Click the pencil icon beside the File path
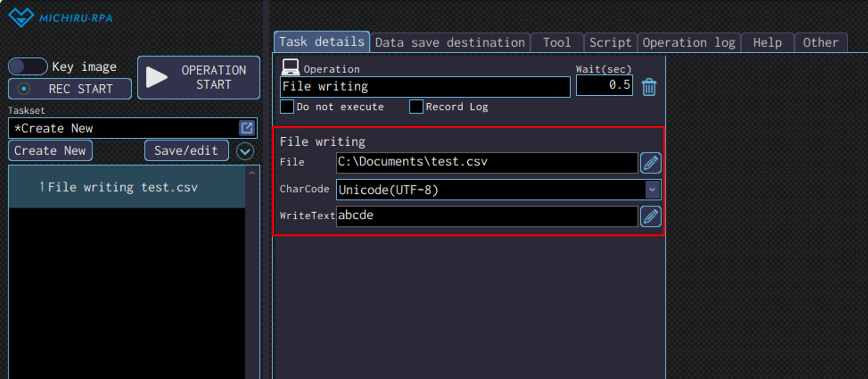Image resolution: width=868 pixels, height=379 pixels. 651,163
